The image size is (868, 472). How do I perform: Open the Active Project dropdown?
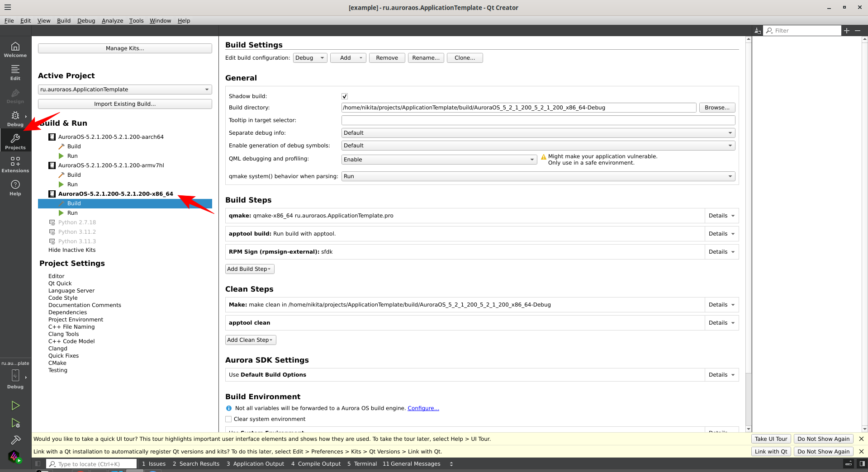(125, 90)
